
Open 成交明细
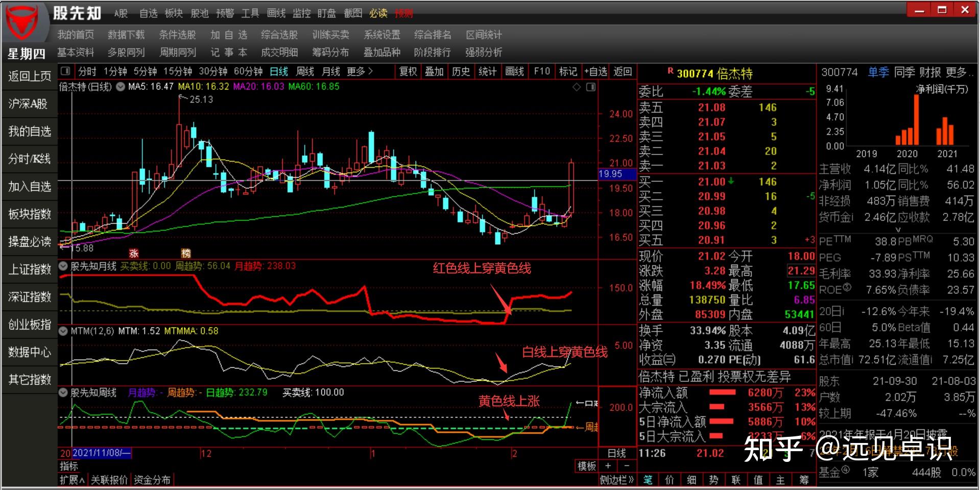click(x=279, y=52)
